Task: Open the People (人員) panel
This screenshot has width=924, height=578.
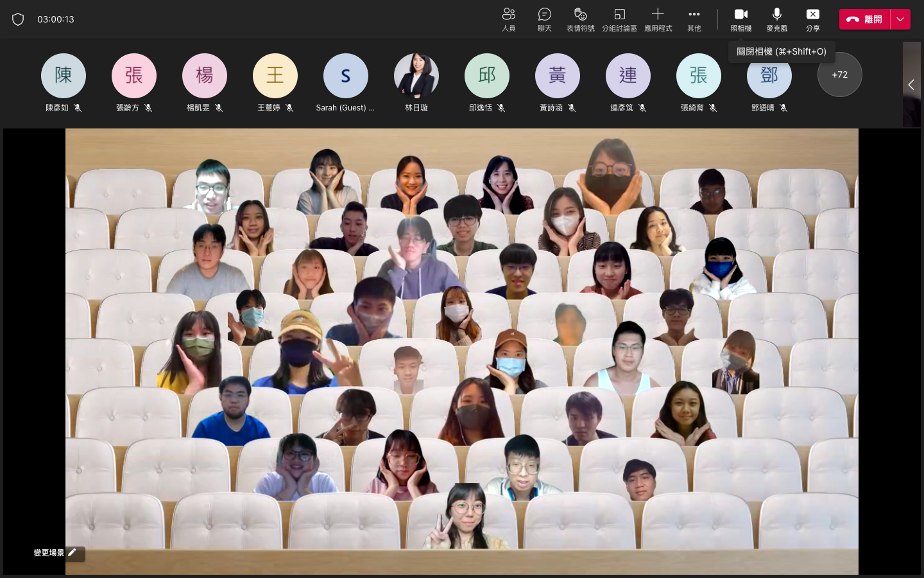Action: click(509, 19)
